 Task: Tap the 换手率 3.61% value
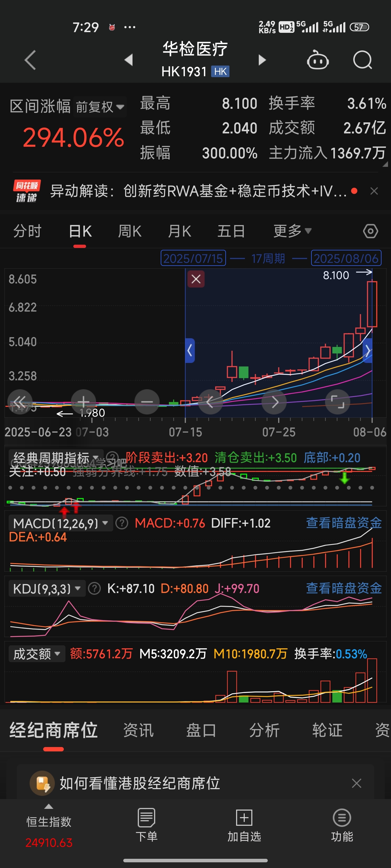367,103
